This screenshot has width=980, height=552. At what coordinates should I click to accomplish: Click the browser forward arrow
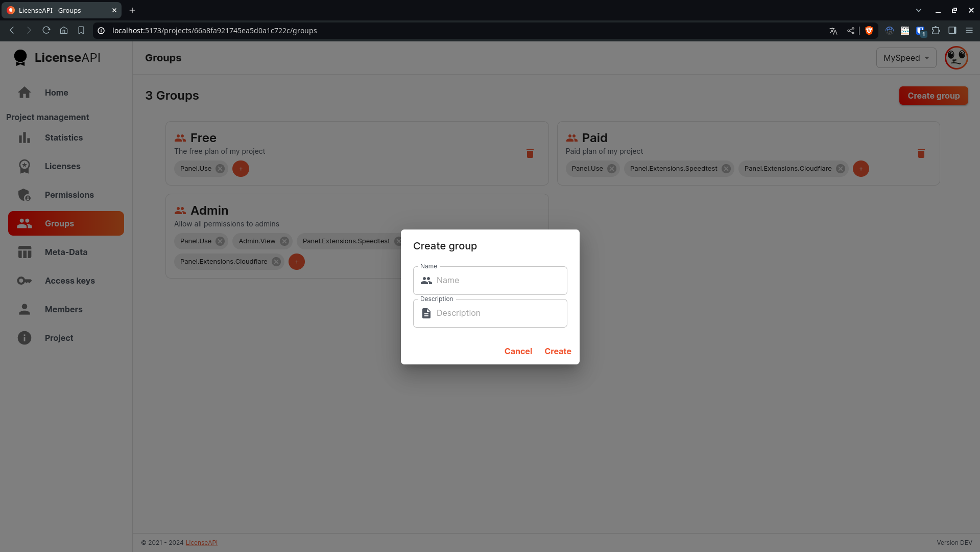coord(29,31)
